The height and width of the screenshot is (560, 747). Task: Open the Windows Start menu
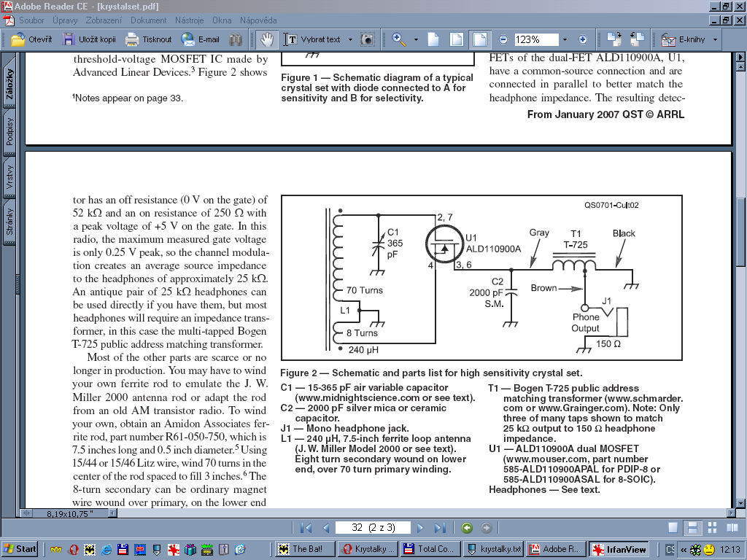click(20, 549)
